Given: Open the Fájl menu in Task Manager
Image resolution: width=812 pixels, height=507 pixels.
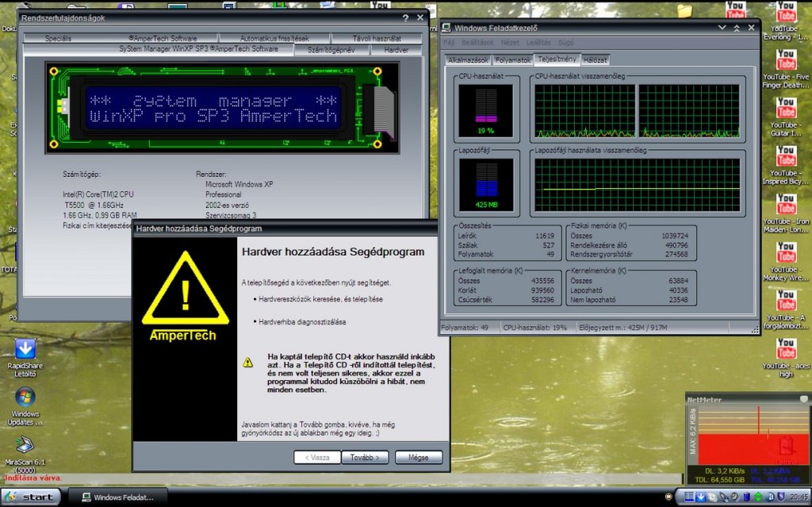Looking at the screenshot, I should 449,43.
